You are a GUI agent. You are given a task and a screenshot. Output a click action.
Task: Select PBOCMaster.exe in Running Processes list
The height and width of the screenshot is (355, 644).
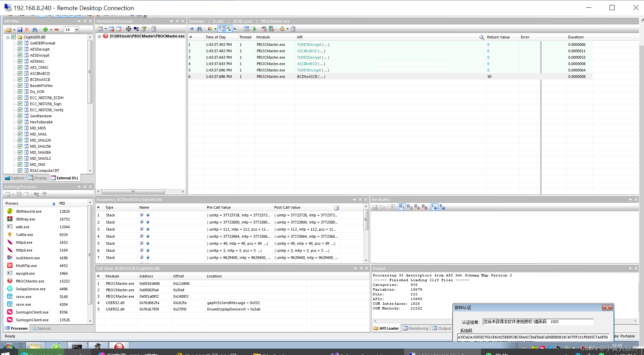(x=46, y=281)
